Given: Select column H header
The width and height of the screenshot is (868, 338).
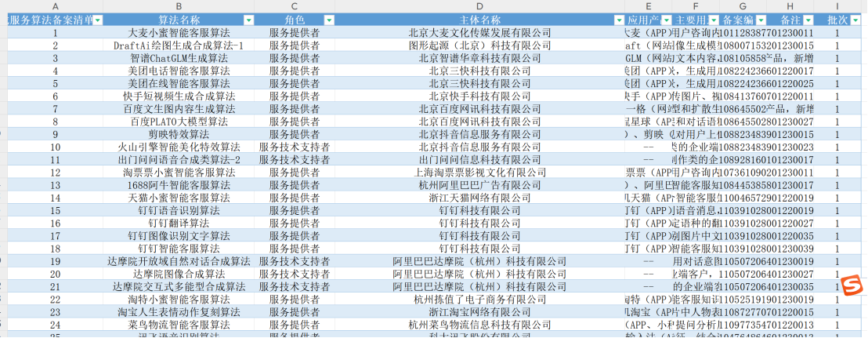Looking at the screenshot, I should pos(790,6).
